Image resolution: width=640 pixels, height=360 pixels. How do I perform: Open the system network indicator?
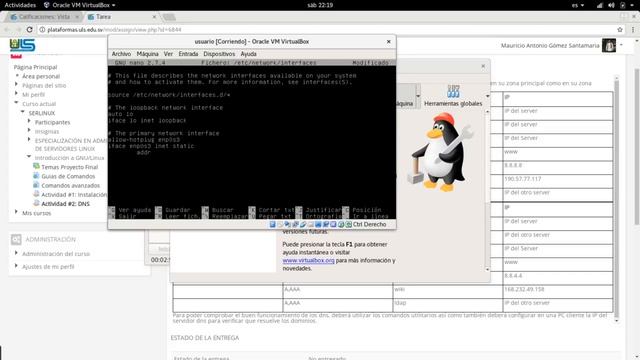[600, 5]
